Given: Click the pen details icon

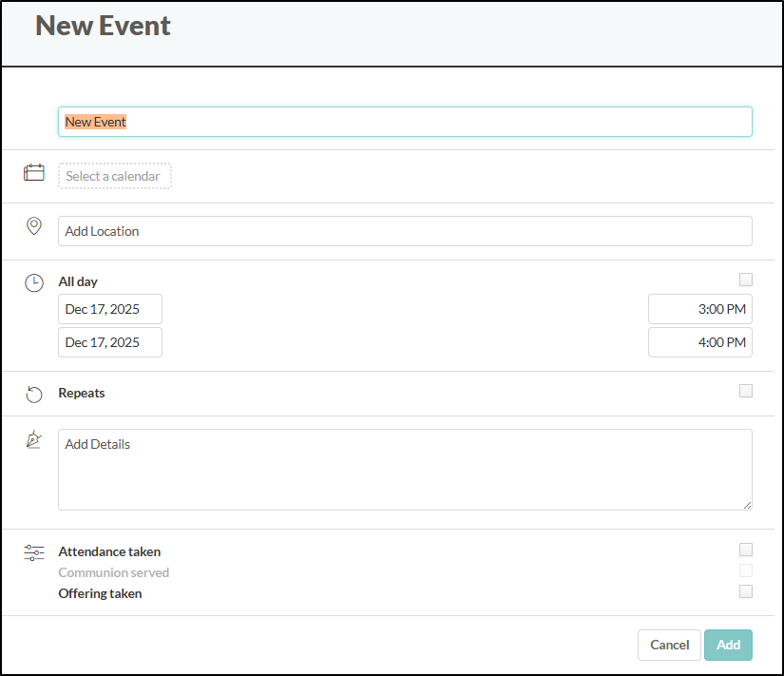Looking at the screenshot, I should tap(33, 439).
